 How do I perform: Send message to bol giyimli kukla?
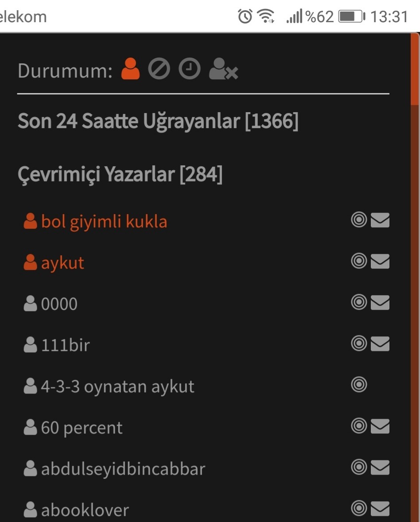[x=380, y=220]
